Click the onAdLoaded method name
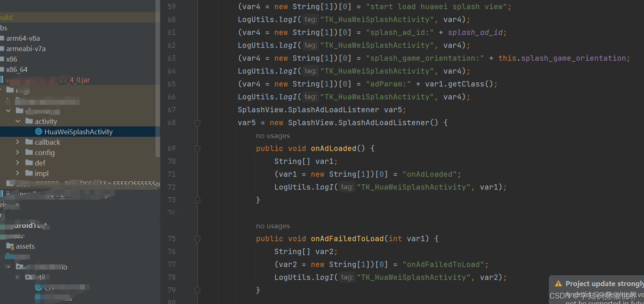The height and width of the screenshot is (304, 644). pos(334,148)
